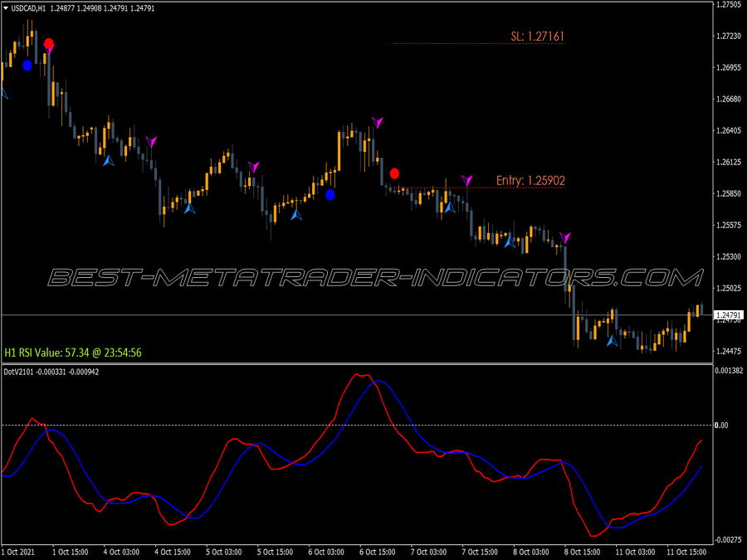Click the '1 Oct 2021' time axis label
747x560 pixels.
[x=18, y=553]
